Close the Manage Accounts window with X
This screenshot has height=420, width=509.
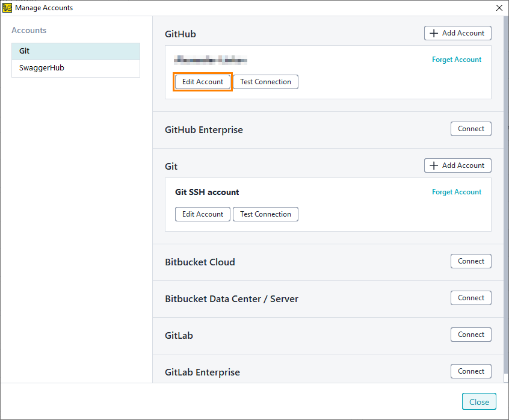pyautogui.click(x=499, y=8)
